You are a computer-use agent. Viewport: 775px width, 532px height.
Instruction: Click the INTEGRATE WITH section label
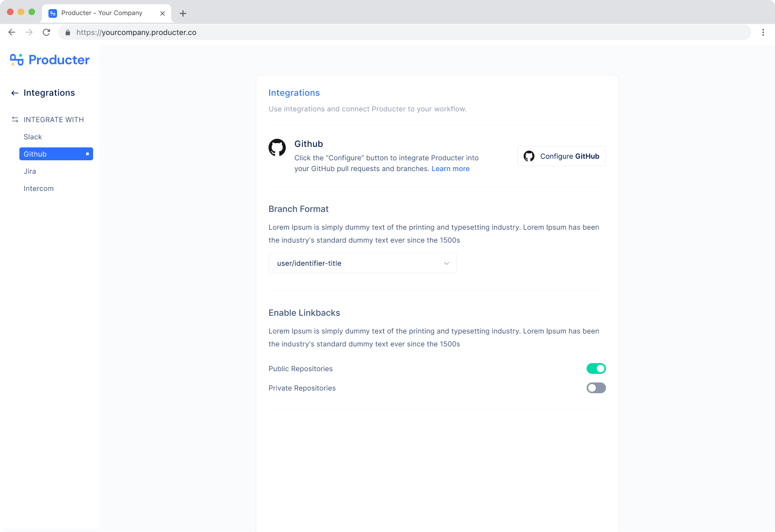click(54, 119)
